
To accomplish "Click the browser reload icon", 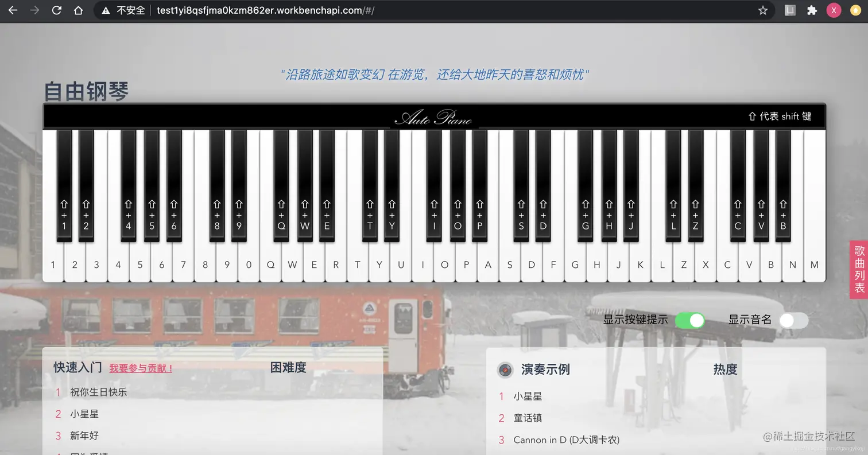I will [x=56, y=10].
